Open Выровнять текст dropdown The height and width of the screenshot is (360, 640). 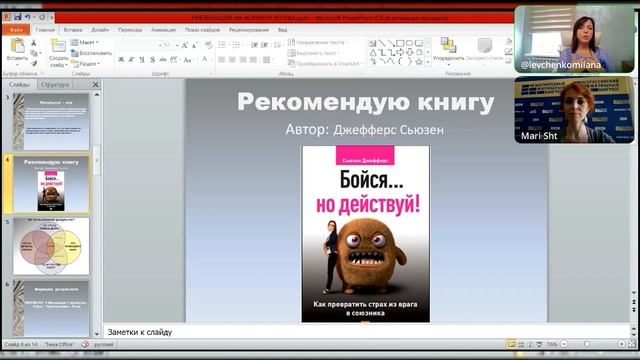click(313, 53)
